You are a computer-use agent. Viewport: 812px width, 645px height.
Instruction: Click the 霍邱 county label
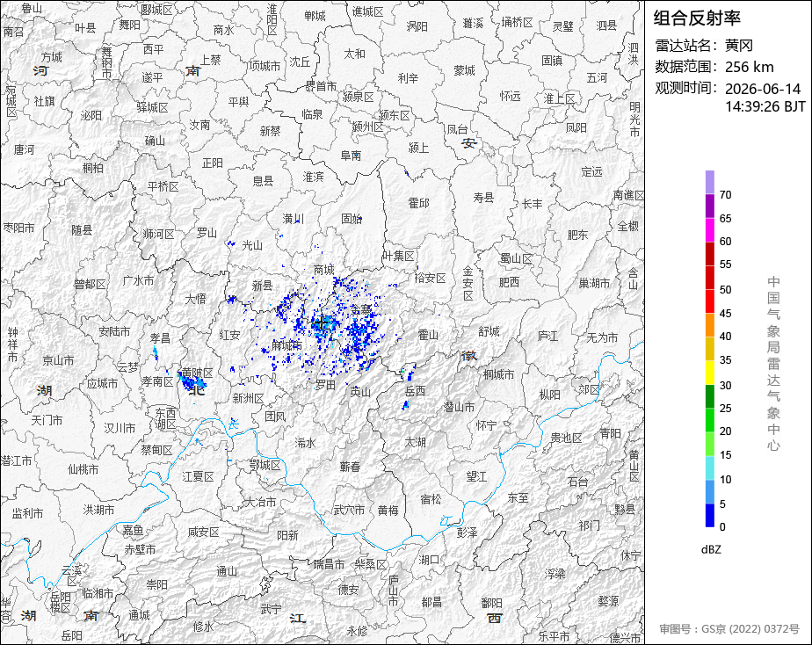[x=418, y=202]
